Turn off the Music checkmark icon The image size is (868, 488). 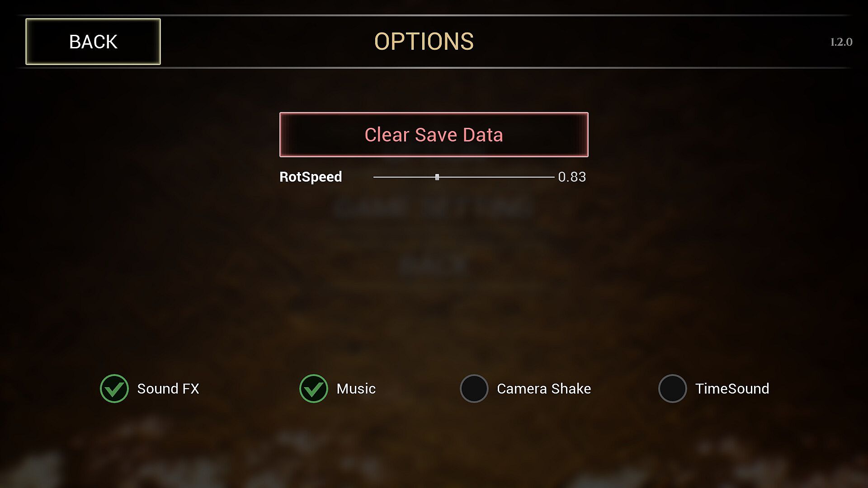pyautogui.click(x=313, y=389)
